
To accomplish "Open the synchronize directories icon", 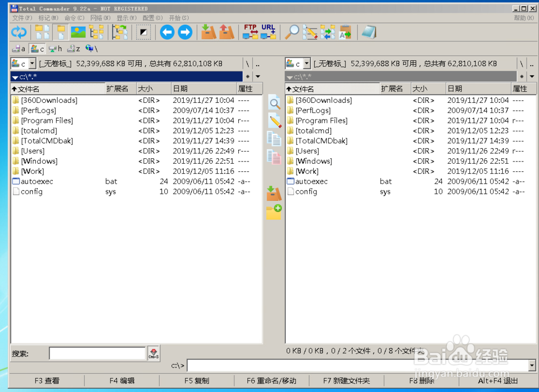I will point(328,32).
